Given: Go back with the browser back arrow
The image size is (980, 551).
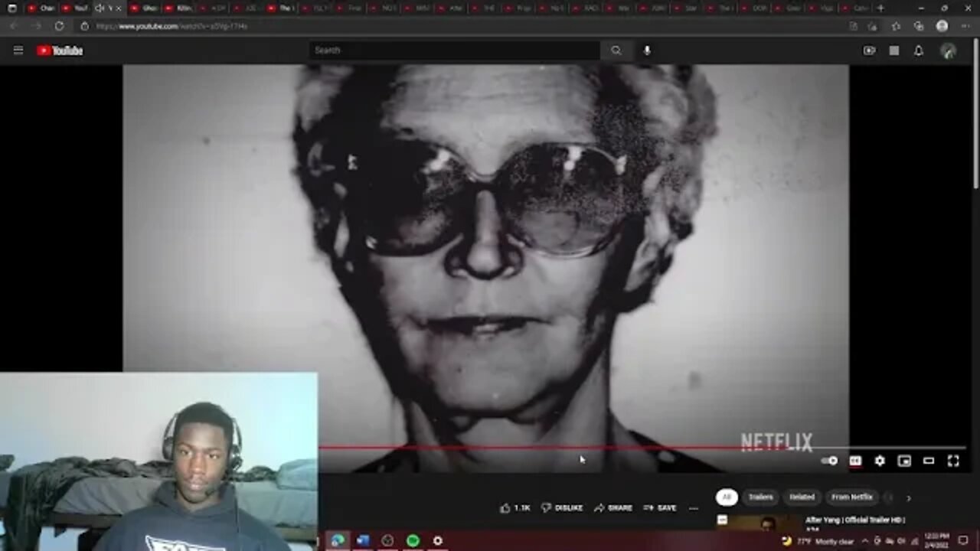Looking at the screenshot, I should pos(13,26).
